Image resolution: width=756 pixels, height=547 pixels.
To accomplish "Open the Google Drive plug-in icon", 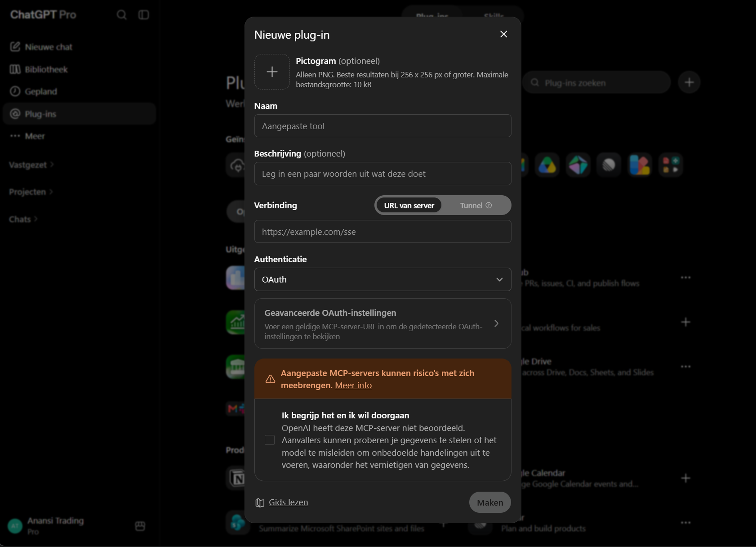I will tap(547, 165).
